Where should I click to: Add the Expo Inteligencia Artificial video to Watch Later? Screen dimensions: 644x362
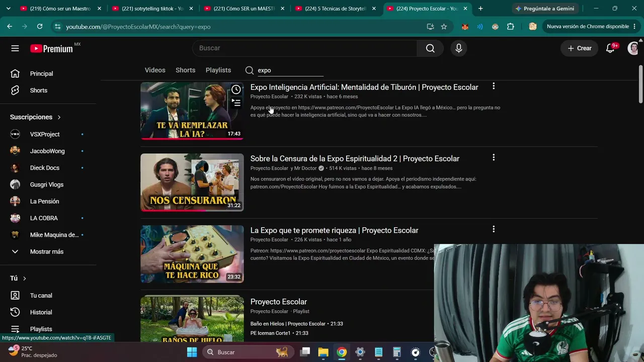[x=236, y=89]
